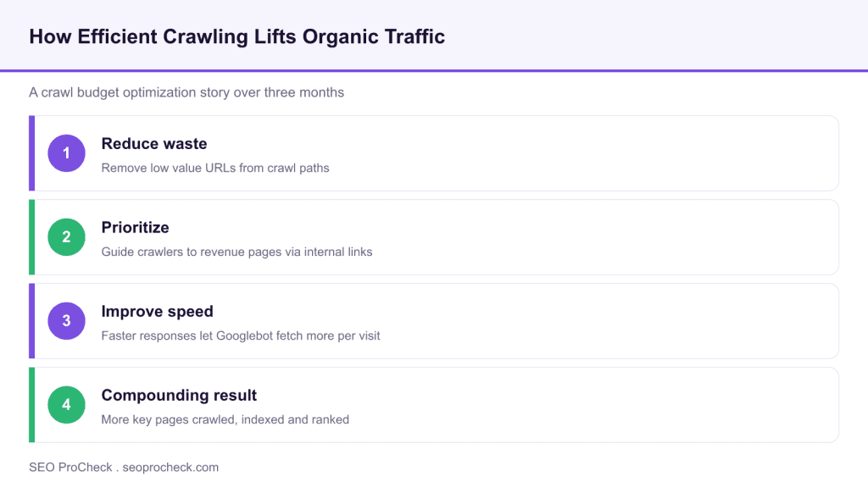Click the purple accent bar of Improve speed card
868x488 pixels.
(x=31, y=321)
